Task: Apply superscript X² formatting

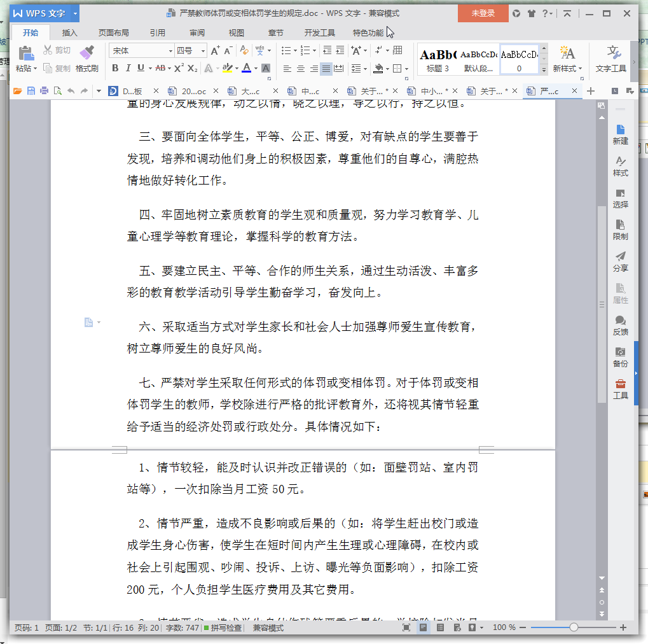Action: pos(179,68)
